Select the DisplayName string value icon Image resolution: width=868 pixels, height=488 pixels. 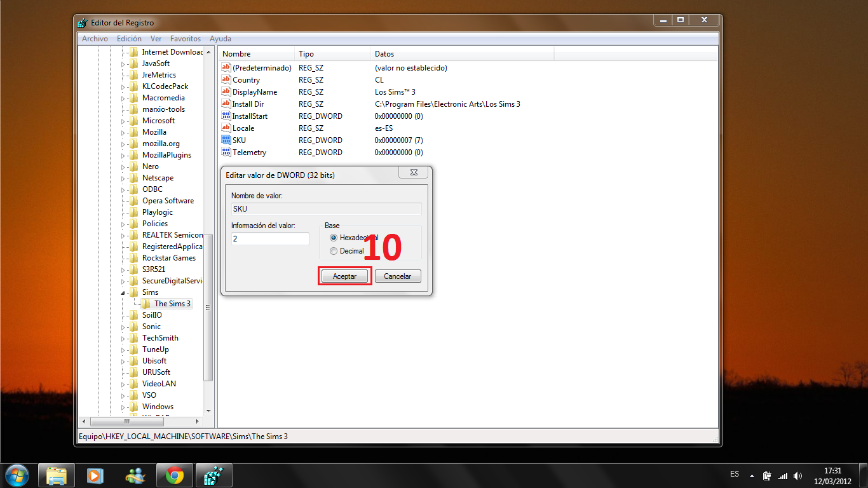226,91
